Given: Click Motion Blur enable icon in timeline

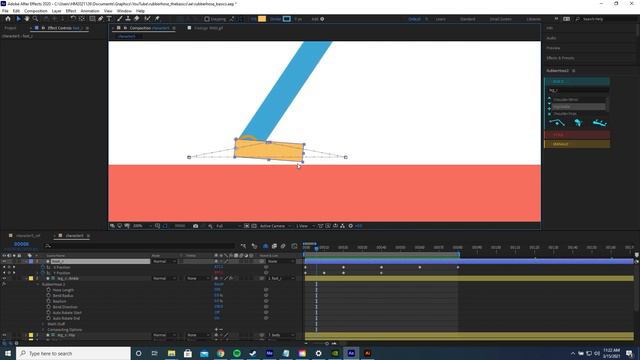Looking at the screenshot, I should click(283, 246).
